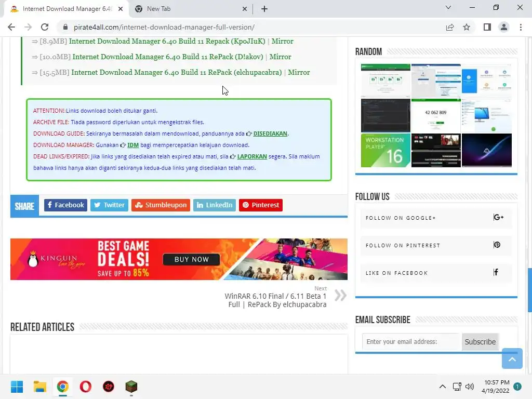
Task: Reload the current page
Action: point(45,27)
